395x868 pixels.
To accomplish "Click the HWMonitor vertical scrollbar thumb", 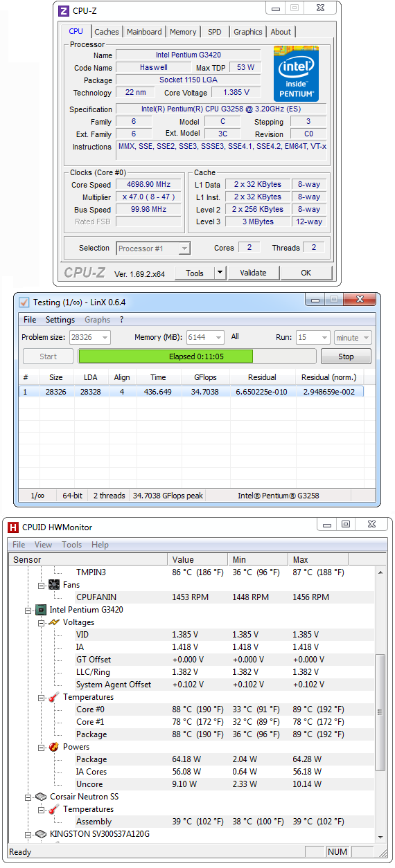I will [x=380, y=712].
